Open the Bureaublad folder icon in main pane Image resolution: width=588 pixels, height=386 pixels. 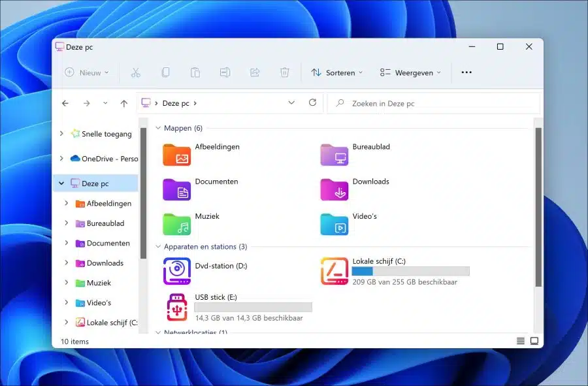[x=334, y=154]
